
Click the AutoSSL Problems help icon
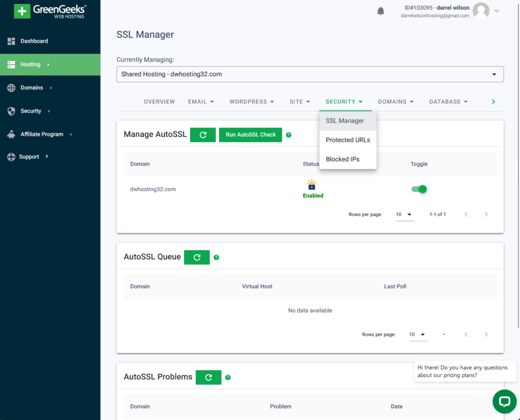pyautogui.click(x=228, y=377)
